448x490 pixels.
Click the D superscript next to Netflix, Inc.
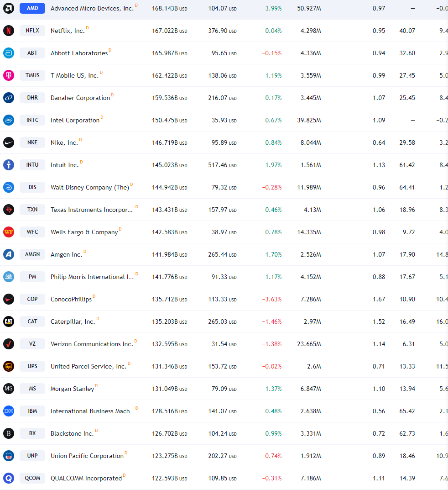tap(88, 28)
